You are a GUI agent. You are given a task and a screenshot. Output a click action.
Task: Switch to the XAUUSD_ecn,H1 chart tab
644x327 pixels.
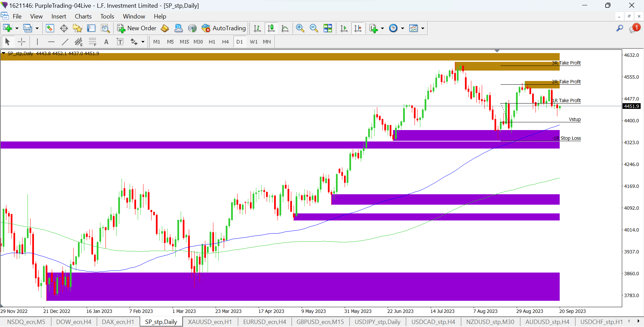tap(210, 322)
